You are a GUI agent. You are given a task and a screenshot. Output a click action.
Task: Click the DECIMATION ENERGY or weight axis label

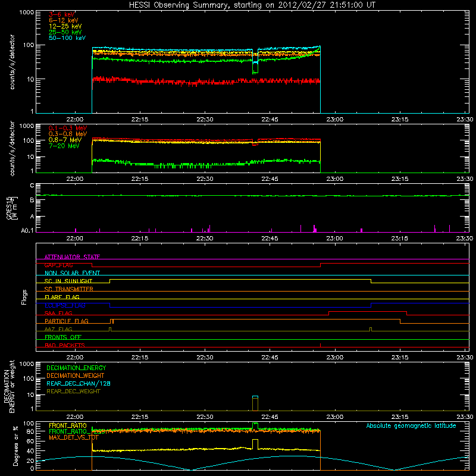pos(9,386)
